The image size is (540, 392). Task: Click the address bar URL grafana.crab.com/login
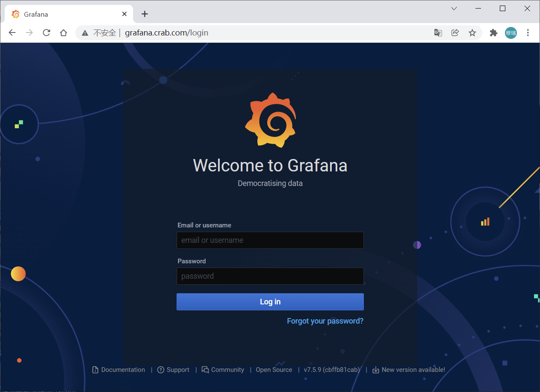click(x=167, y=33)
